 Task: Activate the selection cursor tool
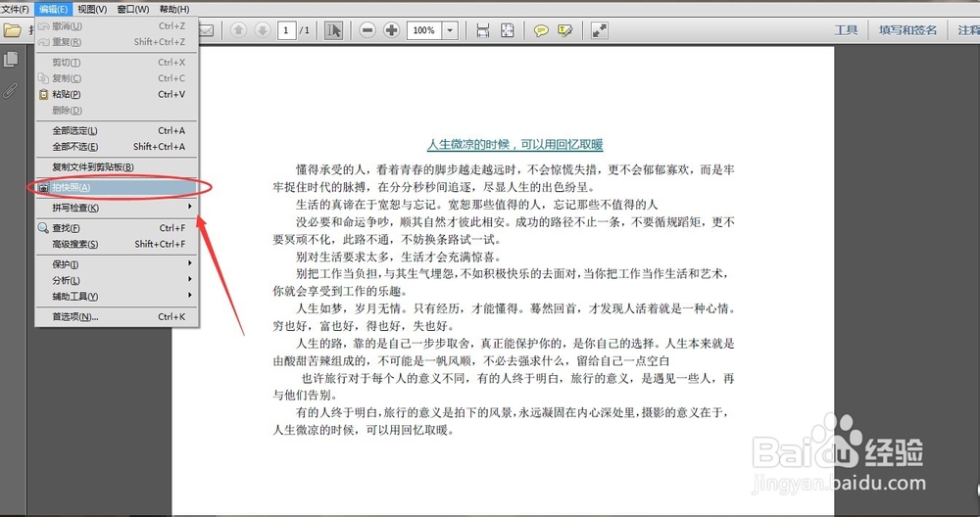click(334, 30)
